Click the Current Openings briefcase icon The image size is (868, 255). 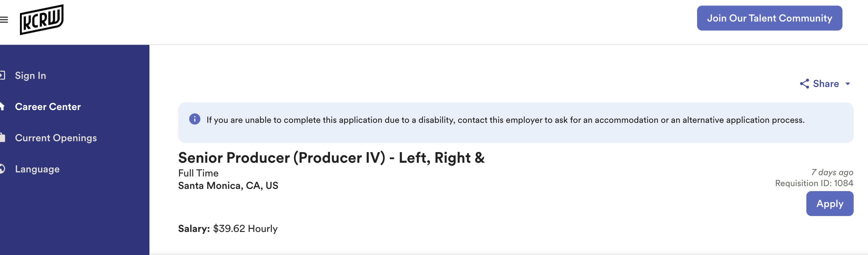tap(2, 137)
